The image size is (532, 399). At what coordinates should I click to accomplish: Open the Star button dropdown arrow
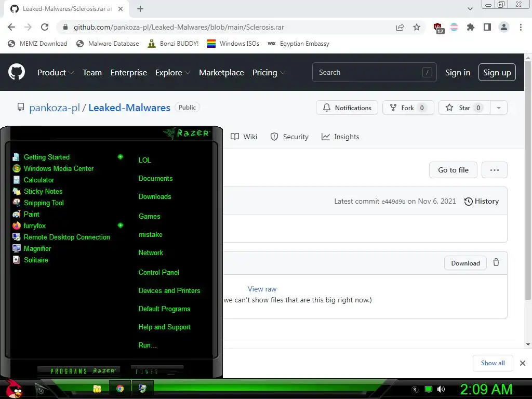[498, 108]
